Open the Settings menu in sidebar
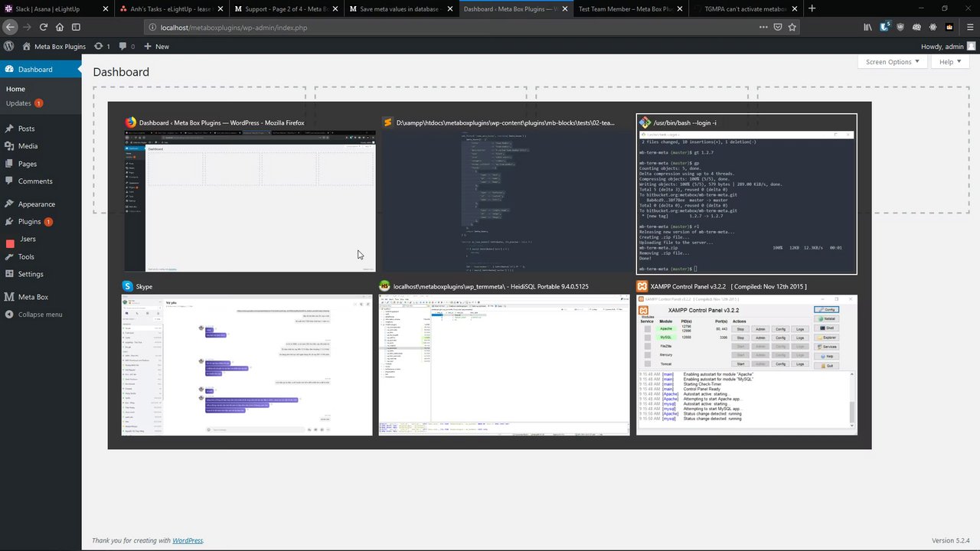 [41, 274]
